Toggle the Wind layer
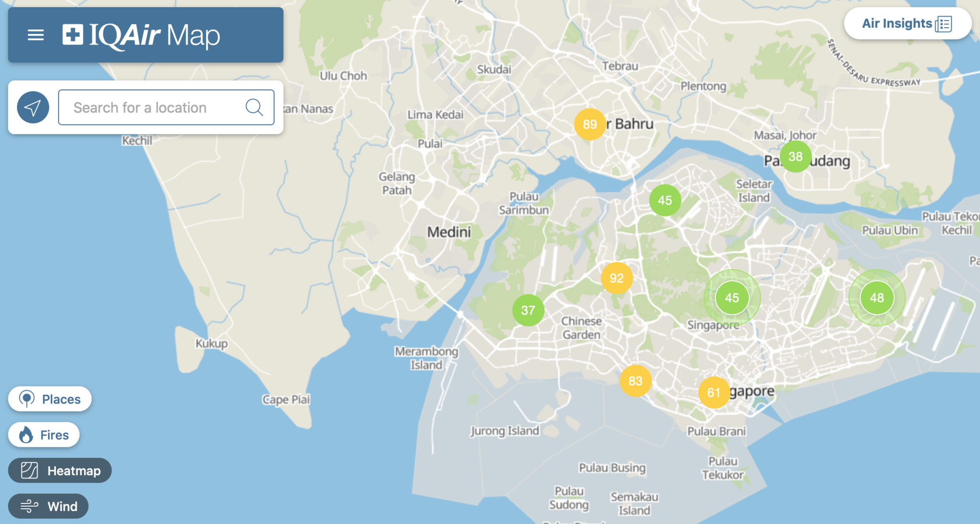Image resolution: width=980 pixels, height=524 pixels. (x=48, y=506)
